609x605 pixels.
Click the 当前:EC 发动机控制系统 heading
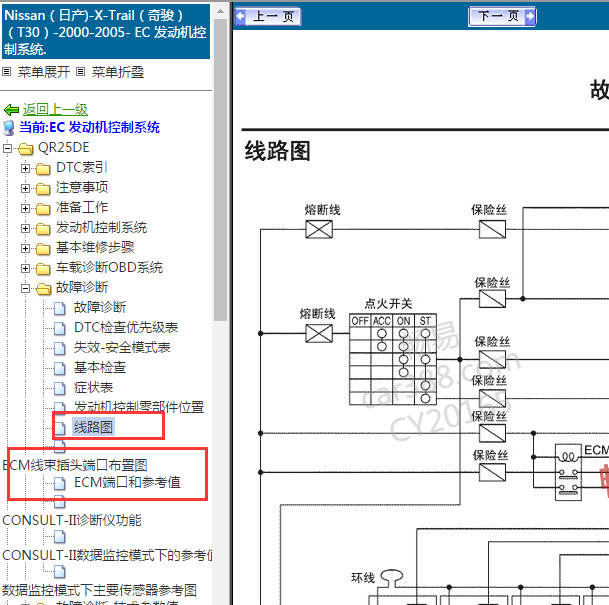[x=89, y=127]
